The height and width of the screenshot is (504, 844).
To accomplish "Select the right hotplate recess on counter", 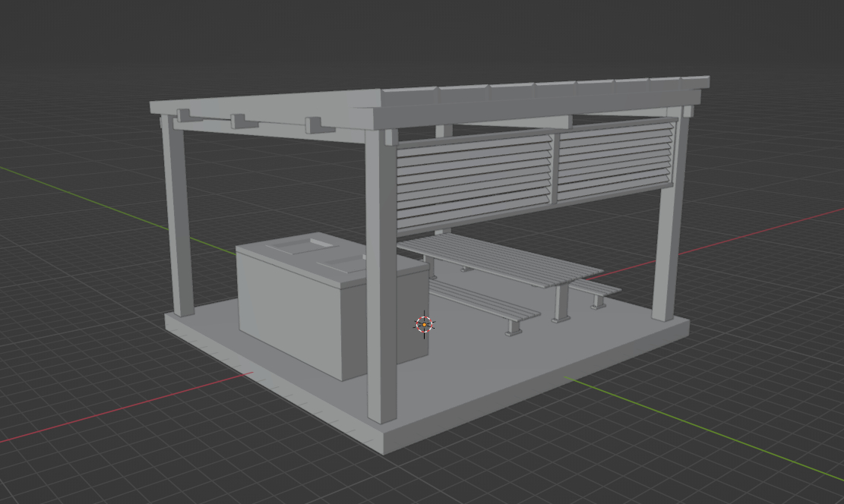I will [348, 264].
